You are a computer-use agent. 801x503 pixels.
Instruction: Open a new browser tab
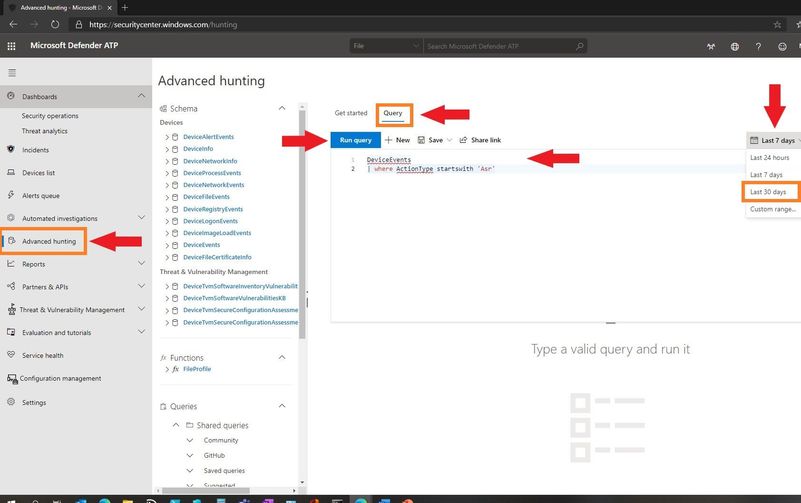[125, 7]
